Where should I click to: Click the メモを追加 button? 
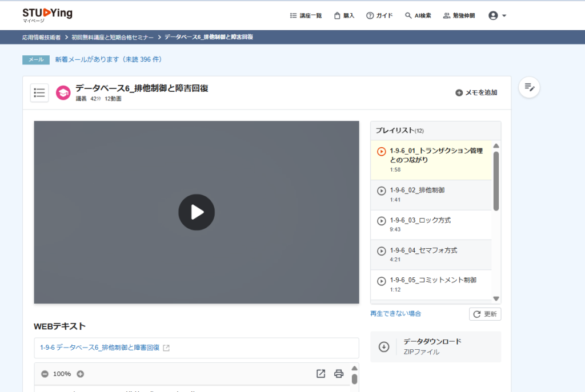tap(476, 92)
